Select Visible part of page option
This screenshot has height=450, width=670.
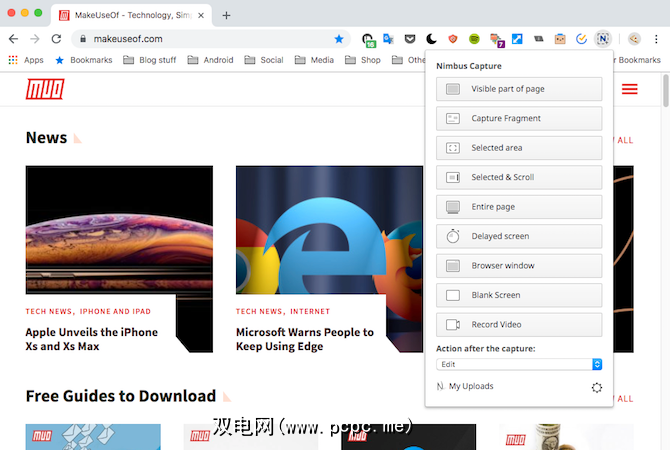coord(519,89)
